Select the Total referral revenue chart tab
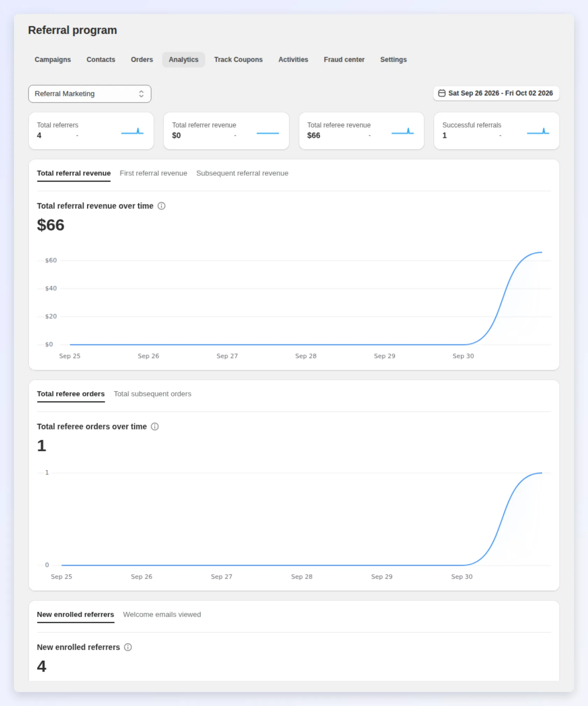This screenshot has height=706, width=588. pos(74,173)
